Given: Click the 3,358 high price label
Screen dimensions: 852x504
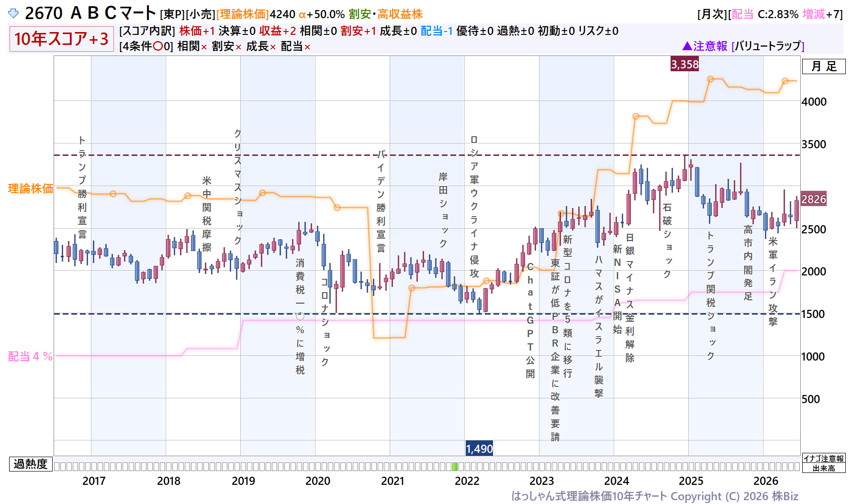Looking at the screenshot, I should (x=684, y=64).
